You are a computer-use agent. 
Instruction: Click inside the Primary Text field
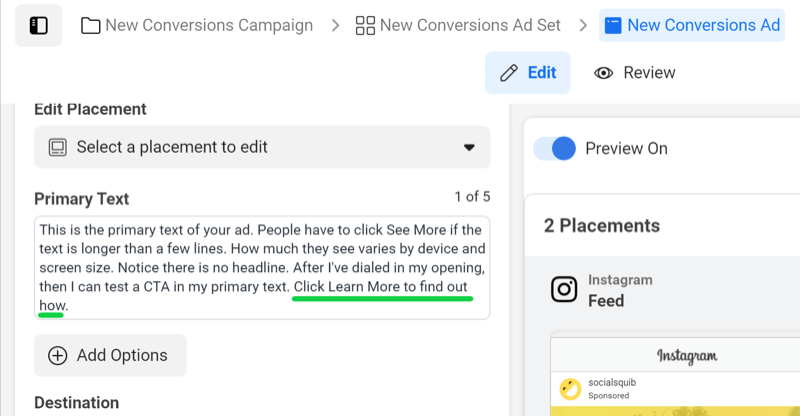click(262, 268)
